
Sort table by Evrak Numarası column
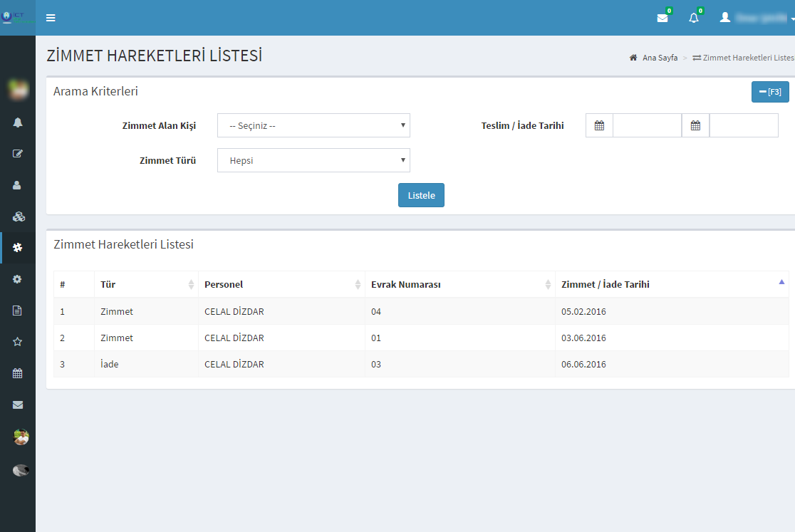pos(459,284)
